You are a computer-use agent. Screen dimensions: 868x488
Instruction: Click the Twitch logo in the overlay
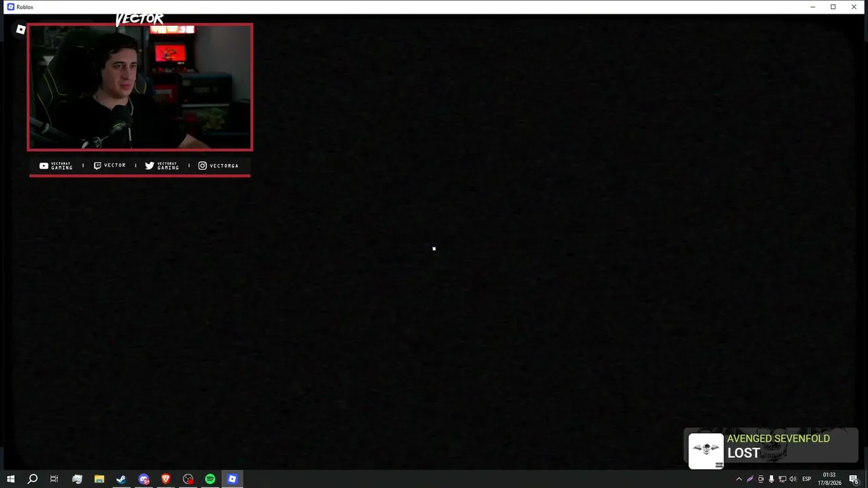pos(98,165)
